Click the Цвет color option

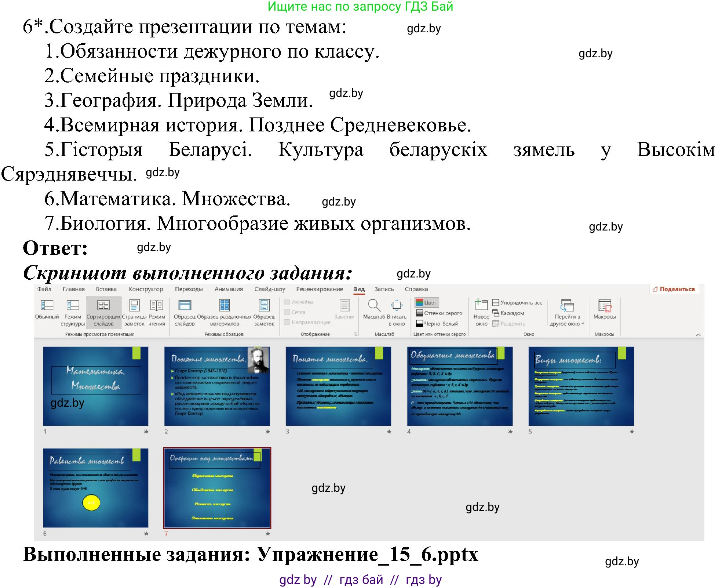point(427,302)
